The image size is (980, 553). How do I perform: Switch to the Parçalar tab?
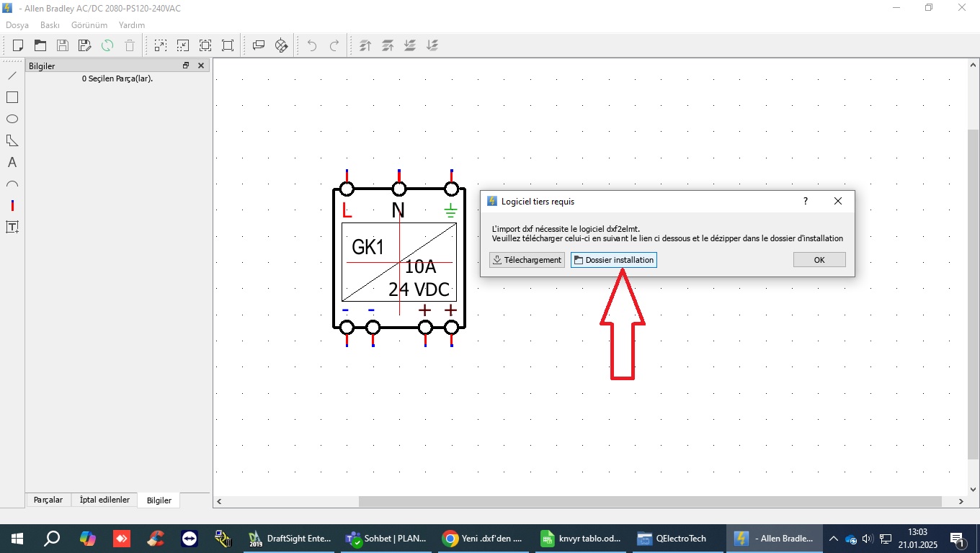[48, 500]
